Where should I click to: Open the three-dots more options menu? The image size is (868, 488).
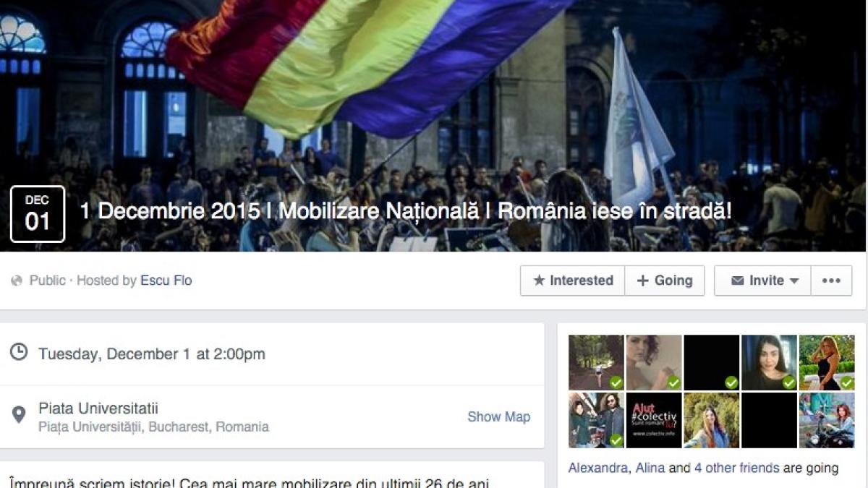(x=831, y=281)
